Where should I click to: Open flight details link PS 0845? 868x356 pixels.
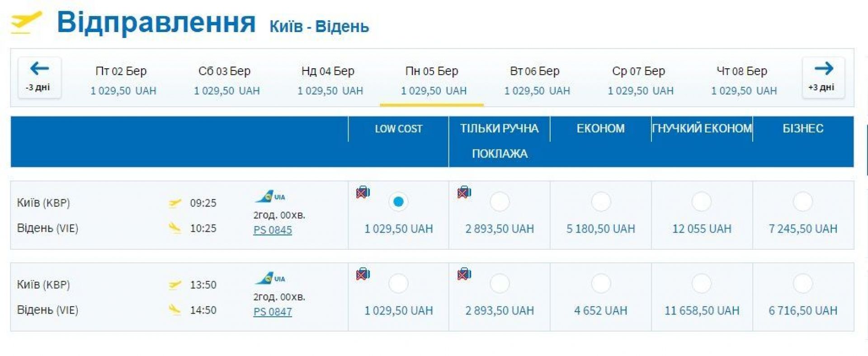click(273, 230)
